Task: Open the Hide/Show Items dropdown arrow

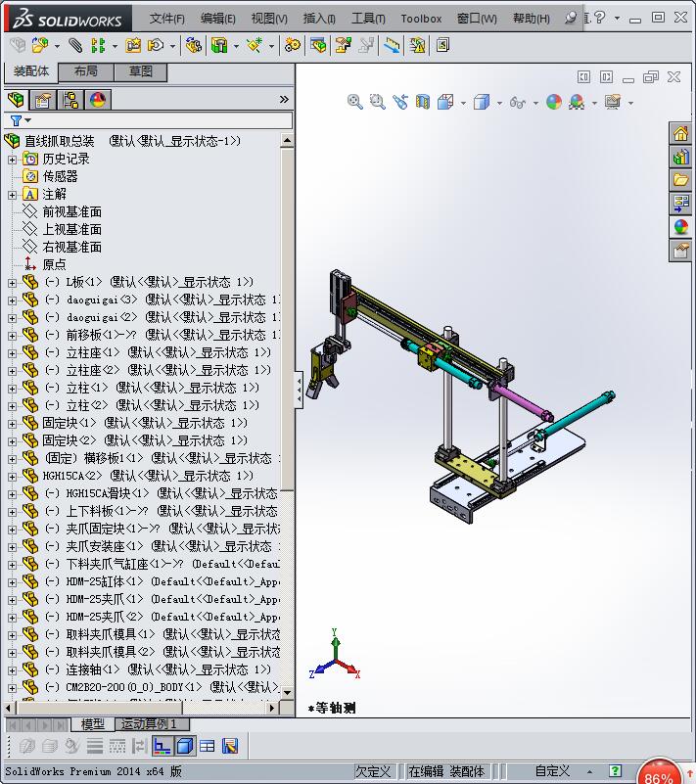Action: point(535,103)
